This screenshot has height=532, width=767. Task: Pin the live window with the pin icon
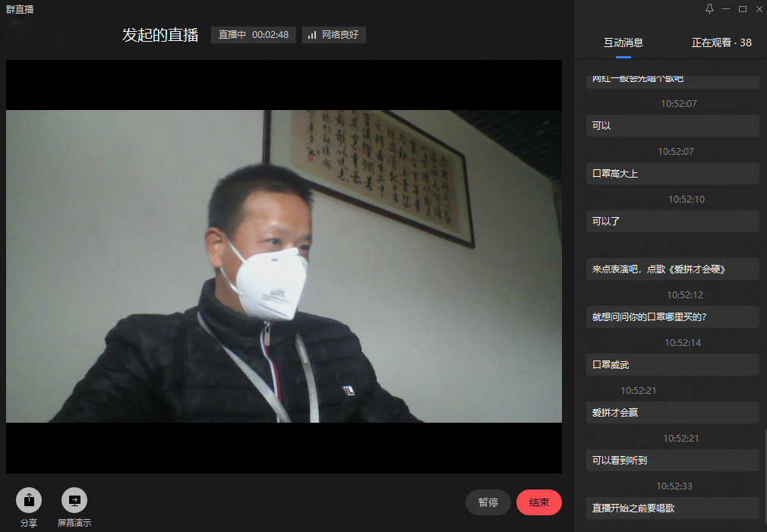pyautogui.click(x=709, y=9)
